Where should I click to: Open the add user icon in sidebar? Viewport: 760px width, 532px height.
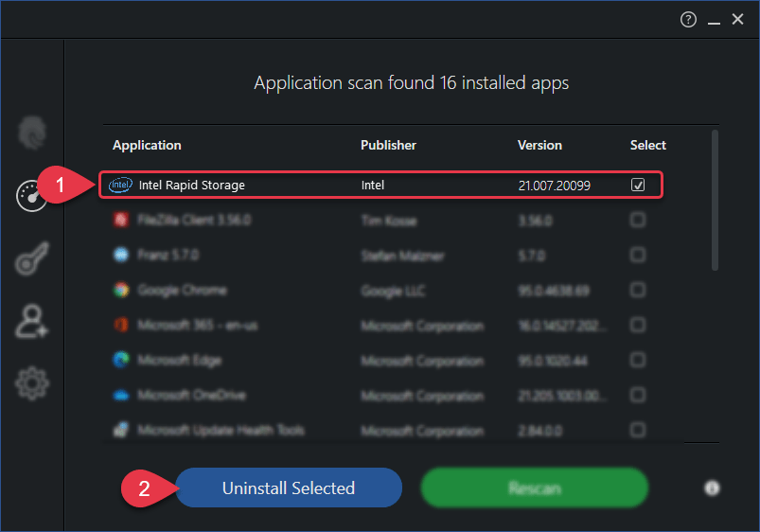click(32, 321)
